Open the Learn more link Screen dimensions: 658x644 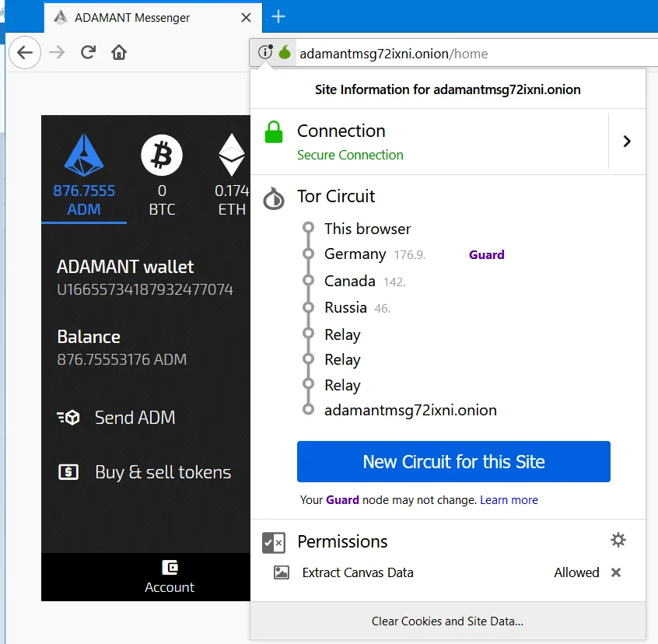(509, 499)
